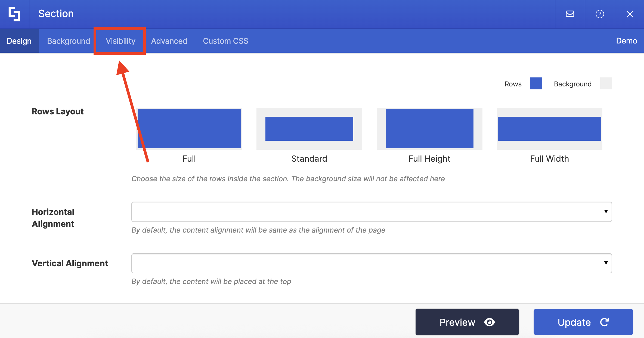Close the Section panel with X
Image resolution: width=644 pixels, height=338 pixels.
[x=630, y=14]
